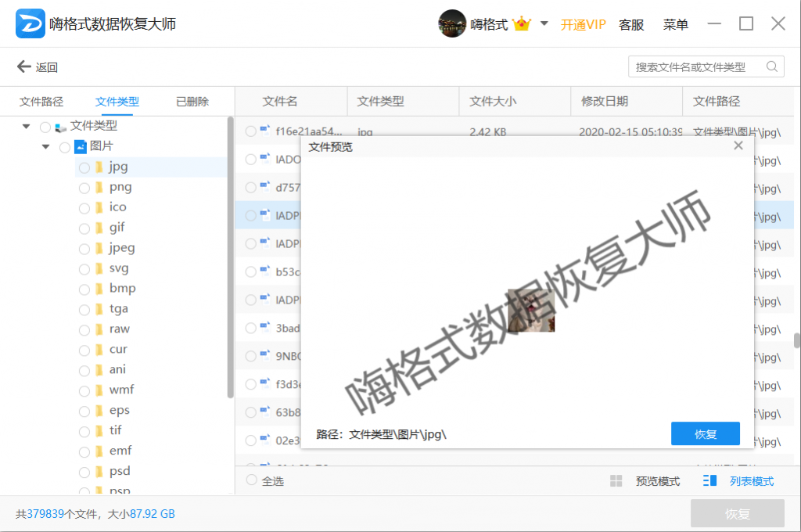
Task: Select the eps folder icon
Action: [x=99, y=411]
